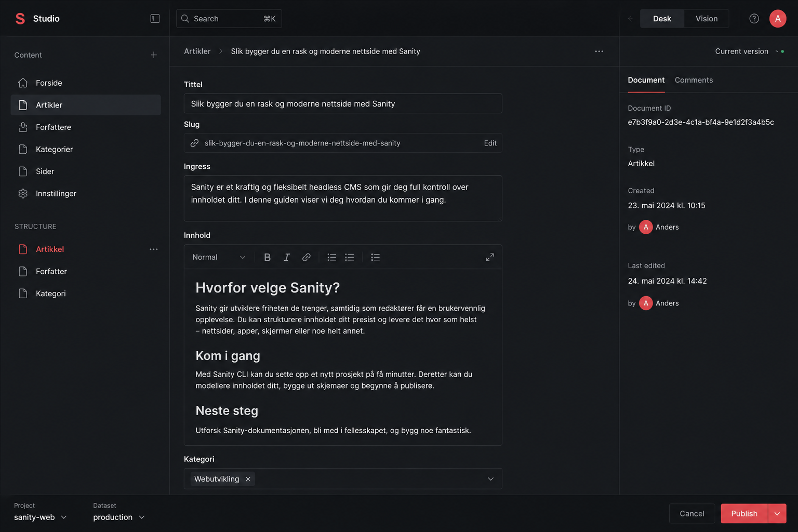798x532 pixels.
Task: Click the heading "Hvorfor velge Sanity?"
Action: [268, 288]
